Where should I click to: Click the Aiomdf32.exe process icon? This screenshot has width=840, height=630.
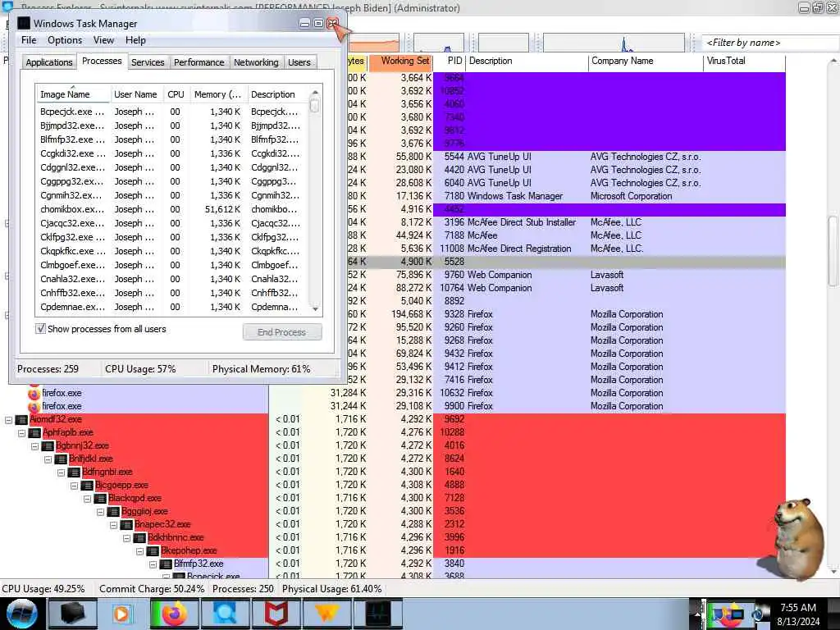(21, 419)
